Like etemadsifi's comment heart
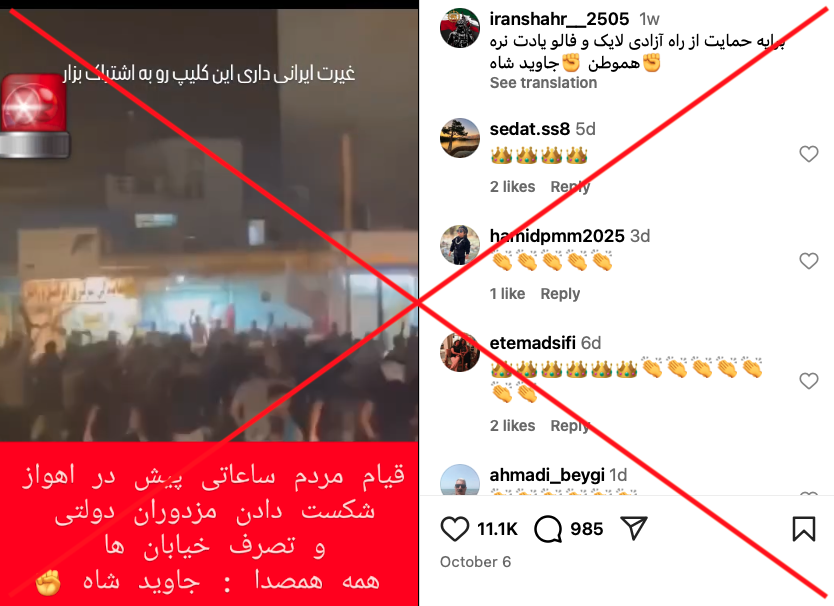Image resolution: width=834 pixels, height=606 pixels. click(808, 381)
